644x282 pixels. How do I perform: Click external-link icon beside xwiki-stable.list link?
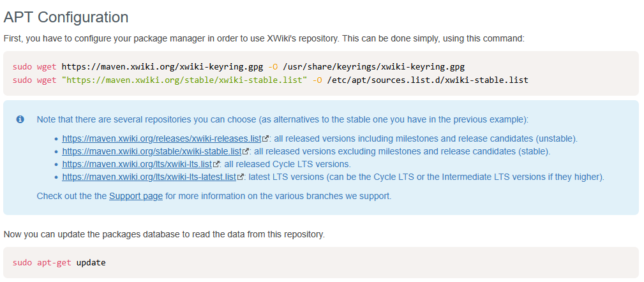click(x=246, y=152)
